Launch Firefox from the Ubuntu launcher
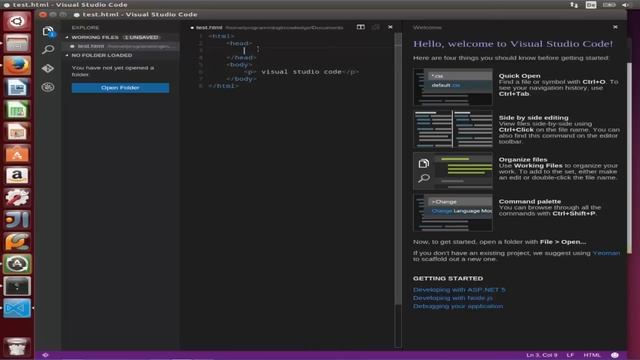The image size is (640, 360). (17, 65)
